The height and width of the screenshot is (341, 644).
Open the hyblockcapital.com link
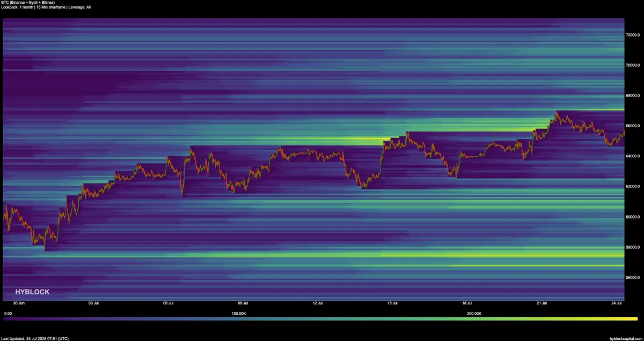(x=626, y=338)
